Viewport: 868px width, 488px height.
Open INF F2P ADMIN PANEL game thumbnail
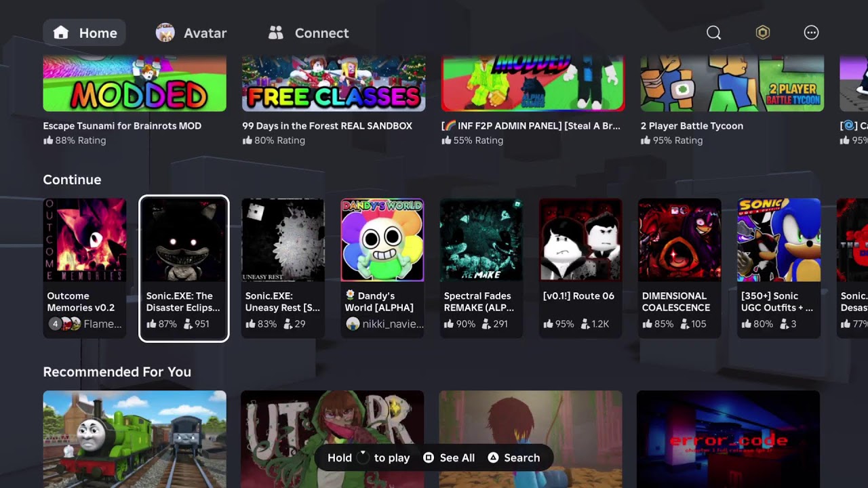tap(533, 83)
